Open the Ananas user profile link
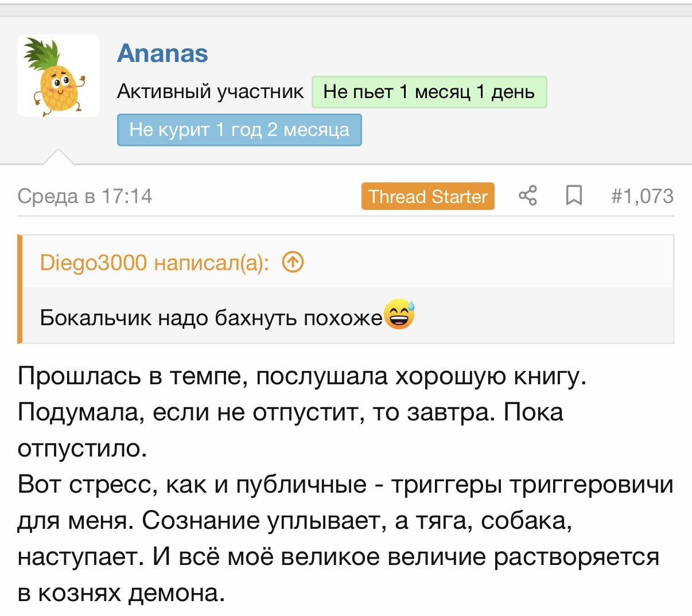The width and height of the screenshot is (692, 616). click(162, 53)
